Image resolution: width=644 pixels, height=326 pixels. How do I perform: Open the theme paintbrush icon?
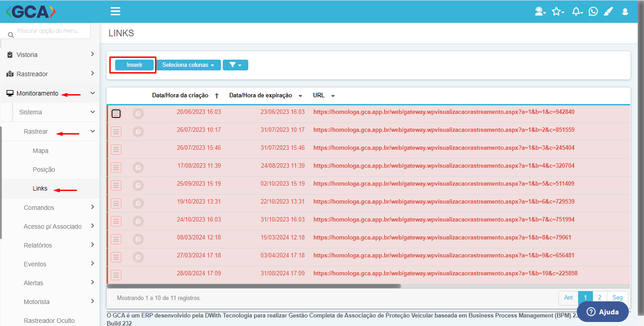click(608, 12)
